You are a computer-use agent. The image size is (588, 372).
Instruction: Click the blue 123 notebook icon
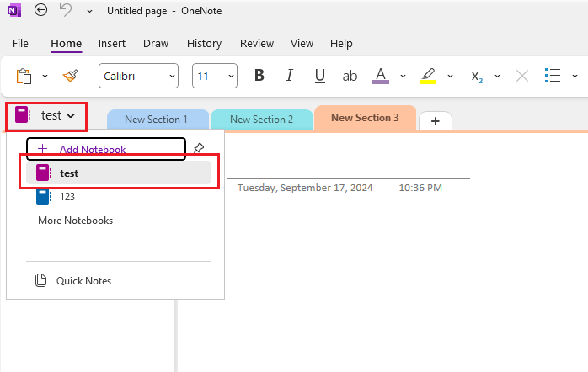point(43,197)
